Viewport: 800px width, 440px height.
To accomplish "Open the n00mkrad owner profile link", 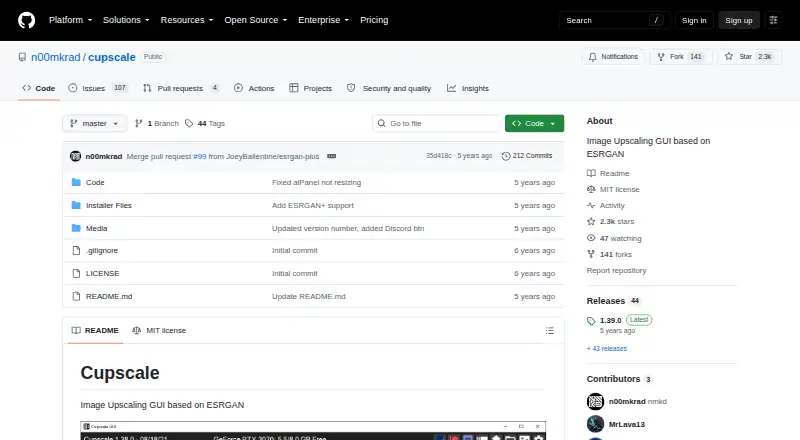I will pos(56,57).
